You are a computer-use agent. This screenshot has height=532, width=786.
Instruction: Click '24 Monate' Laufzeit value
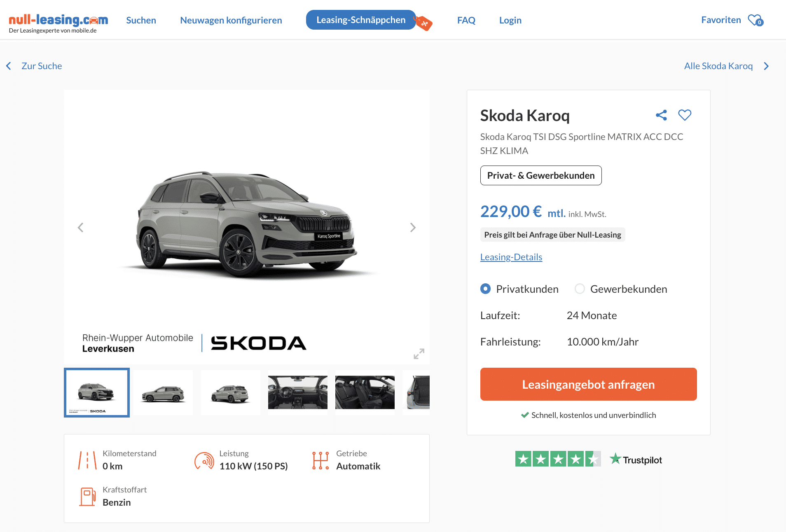[x=592, y=315]
